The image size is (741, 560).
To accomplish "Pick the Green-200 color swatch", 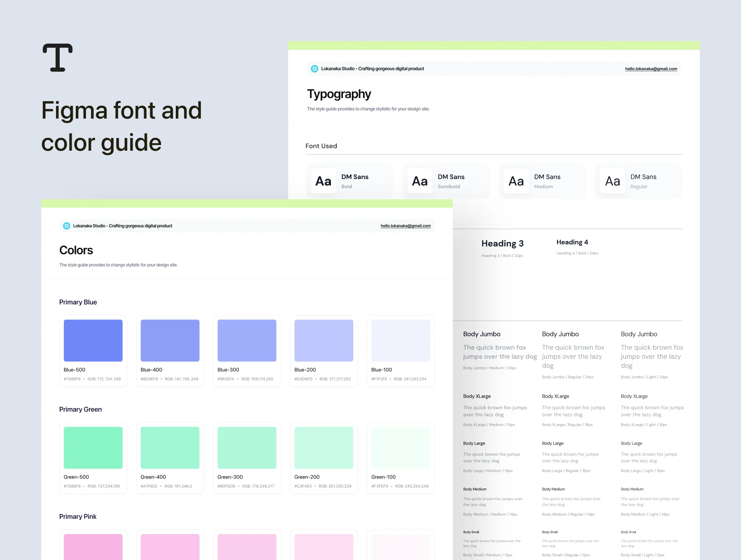I will 324,448.
